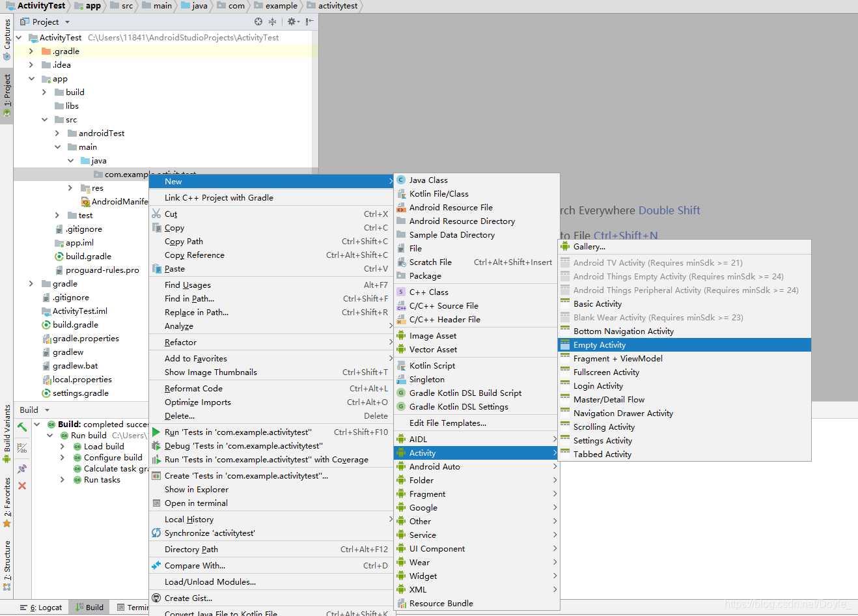Select proguard-rules.pro file
Screen dimensions: 858x616
(102, 270)
